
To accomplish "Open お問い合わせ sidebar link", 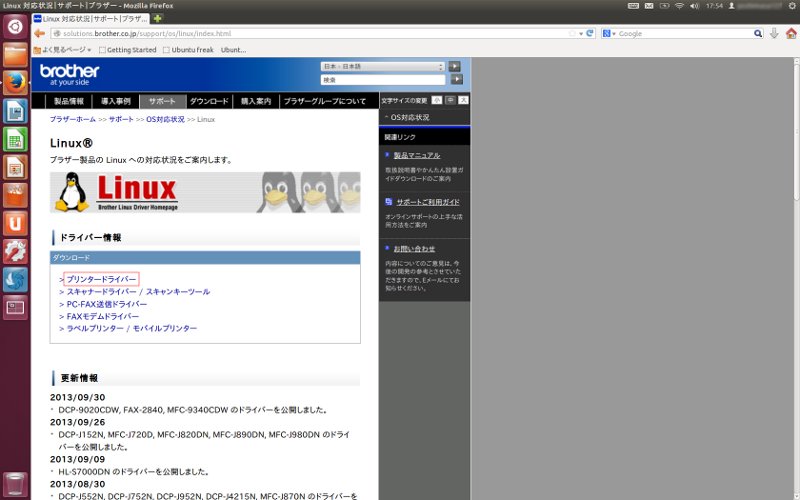I will point(414,249).
